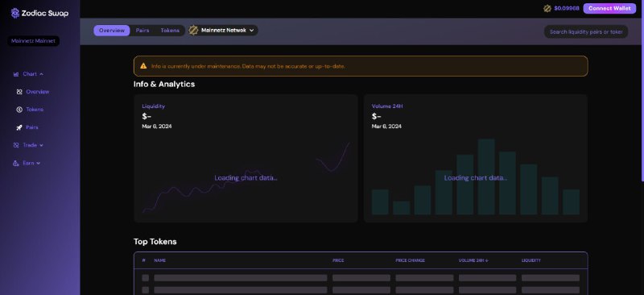Sort by Volume 24H column header

pyautogui.click(x=473, y=260)
